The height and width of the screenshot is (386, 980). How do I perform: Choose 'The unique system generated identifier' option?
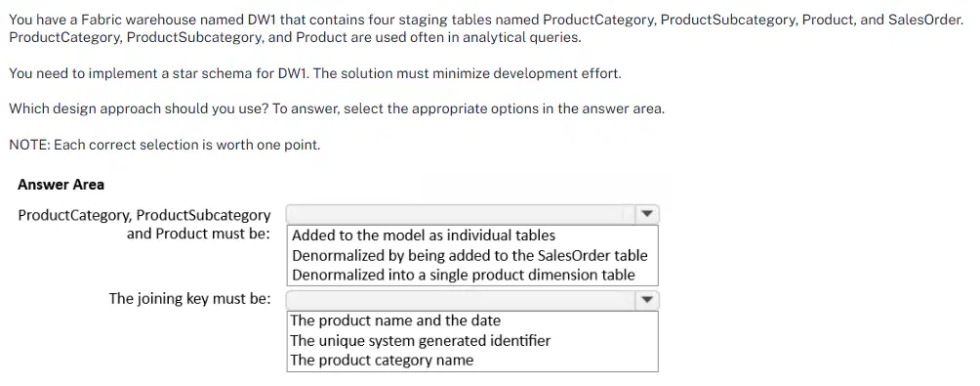(x=421, y=341)
